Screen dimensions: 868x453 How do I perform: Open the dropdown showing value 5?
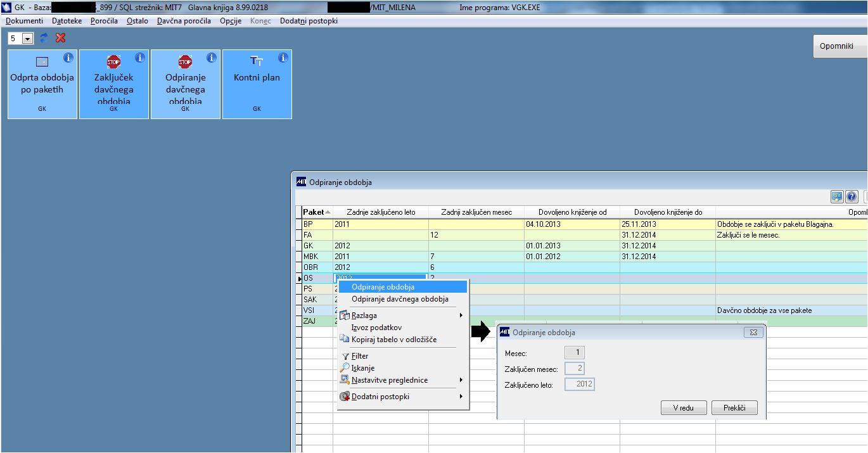click(x=27, y=39)
